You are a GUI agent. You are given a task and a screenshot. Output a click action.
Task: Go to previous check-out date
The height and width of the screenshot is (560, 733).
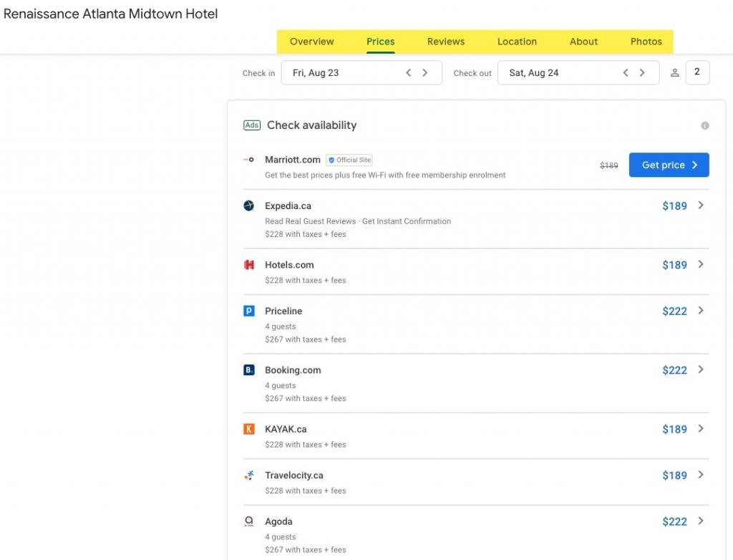pyautogui.click(x=626, y=72)
